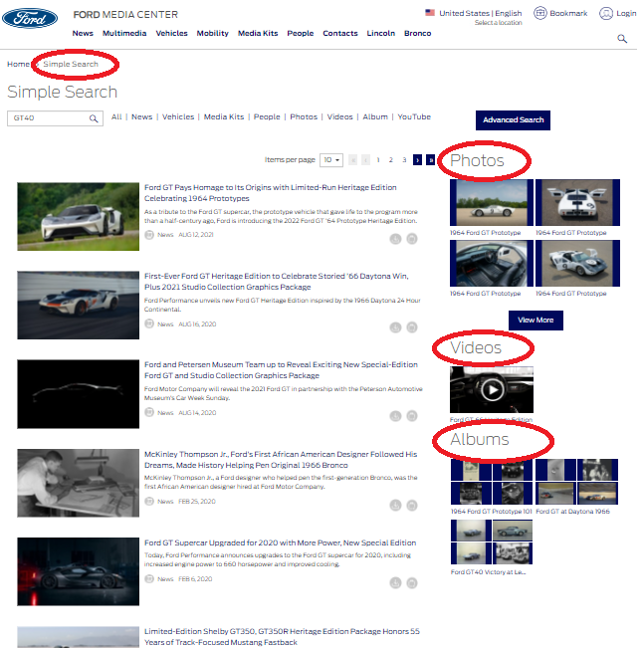The height and width of the screenshot is (648, 644).
Task: Download the McKinley Thompson Jr. article
Action: point(395,505)
